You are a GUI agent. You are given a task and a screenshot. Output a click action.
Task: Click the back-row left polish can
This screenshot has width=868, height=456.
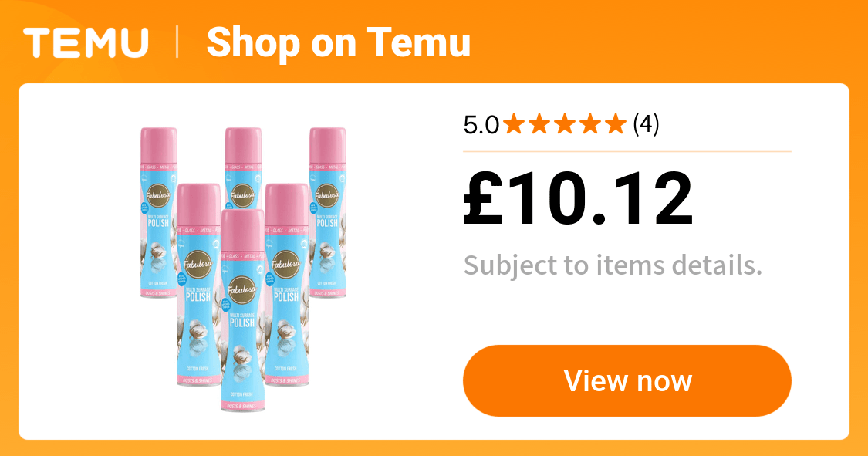pyautogui.click(x=158, y=213)
